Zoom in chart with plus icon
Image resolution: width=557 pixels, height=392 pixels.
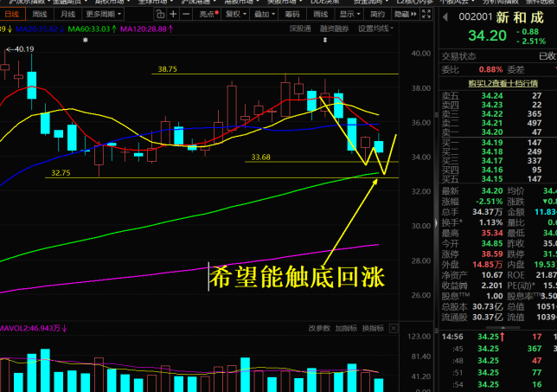(x=173, y=14)
